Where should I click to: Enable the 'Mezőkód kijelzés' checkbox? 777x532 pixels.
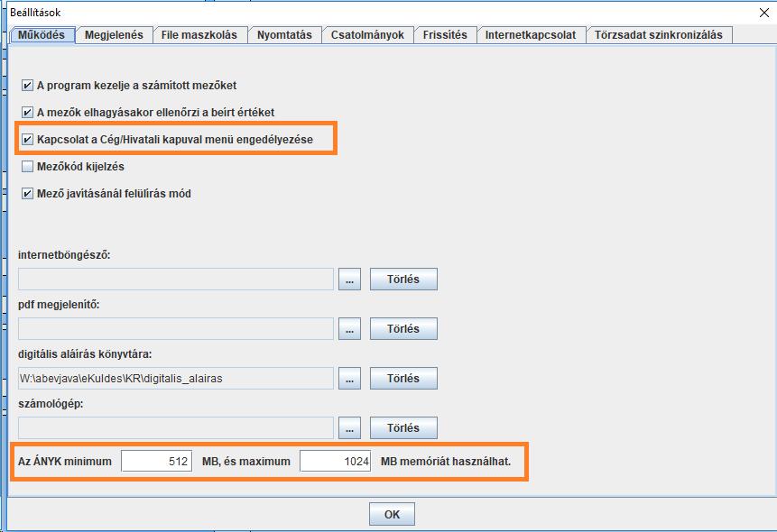(x=27, y=167)
